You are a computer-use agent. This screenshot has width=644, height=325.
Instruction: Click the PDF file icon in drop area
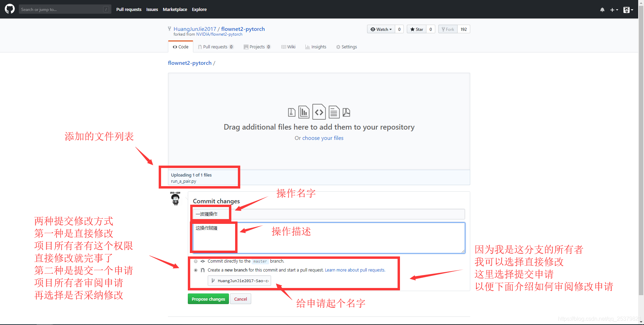coord(347,112)
